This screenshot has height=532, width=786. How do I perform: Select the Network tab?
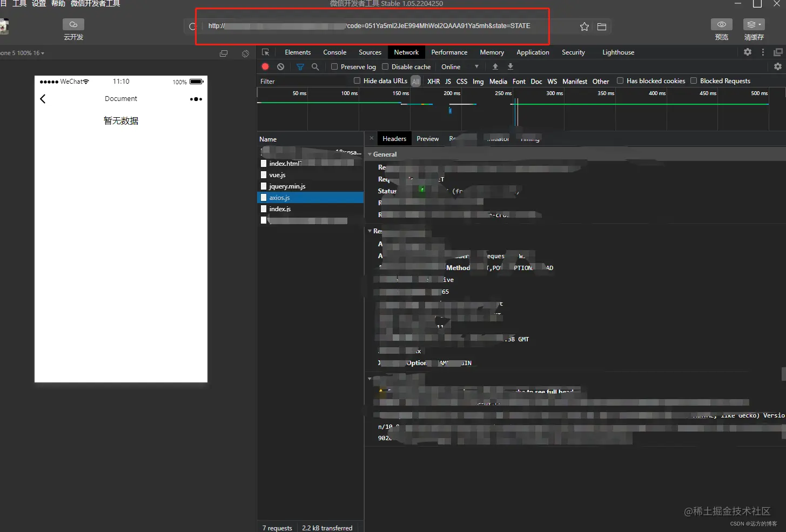coord(406,52)
